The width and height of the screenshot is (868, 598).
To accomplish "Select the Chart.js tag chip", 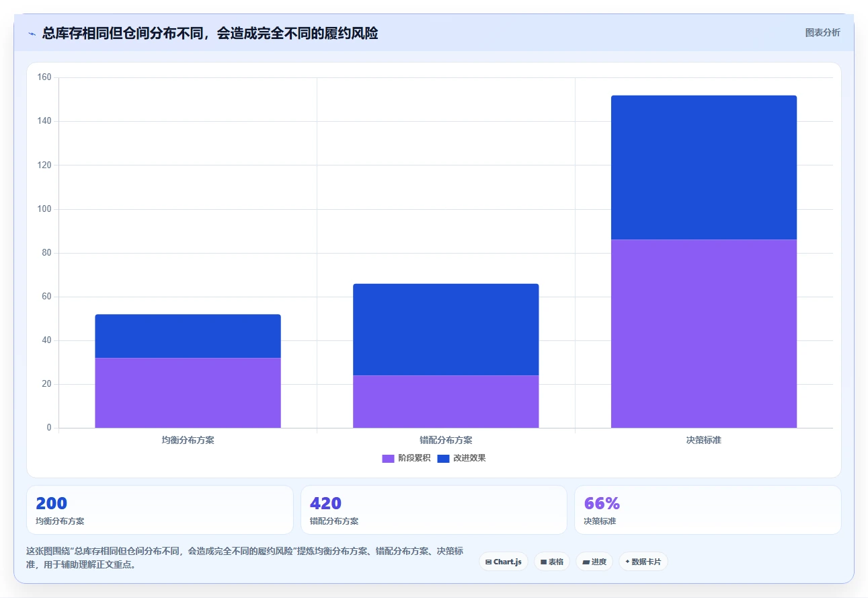I will [x=504, y=562].
